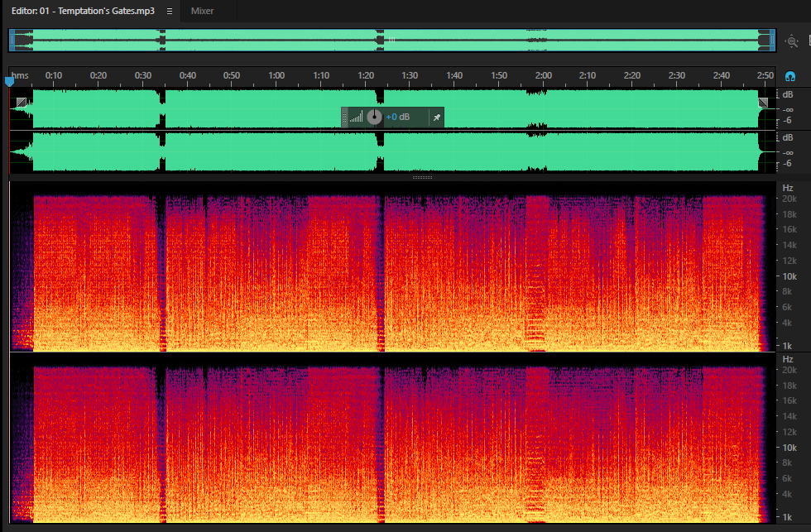Click the hms time format label
Viewport: 811px width, 532px height.
click(x=20, y=75)
